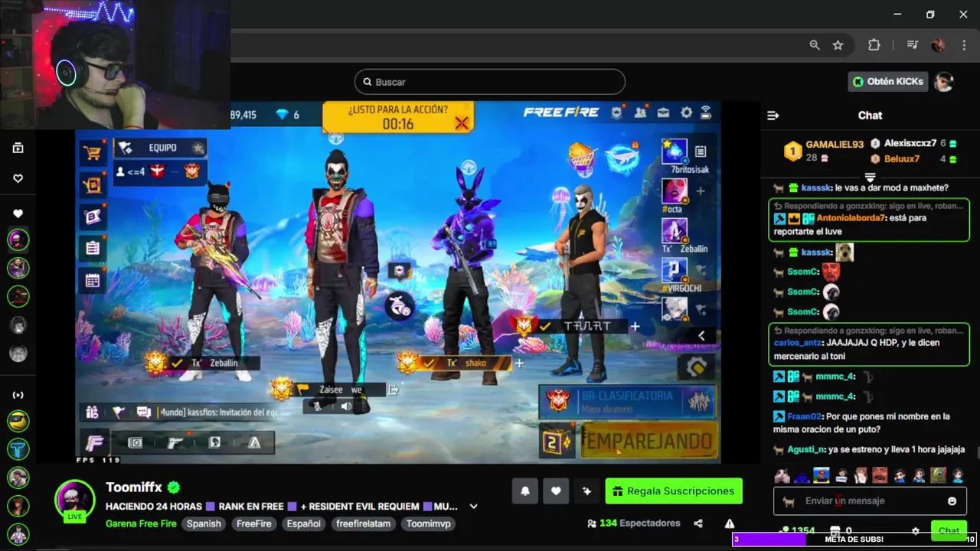Open 7britosisak friend list notes icon
Screen dimensions: 980x551
click(700, 152)
